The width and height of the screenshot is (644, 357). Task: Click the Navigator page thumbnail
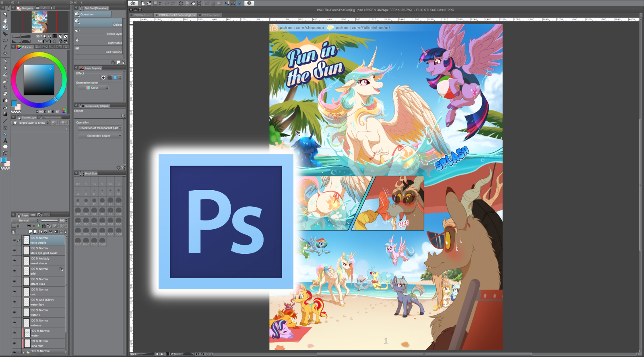(x=39, y=22)
